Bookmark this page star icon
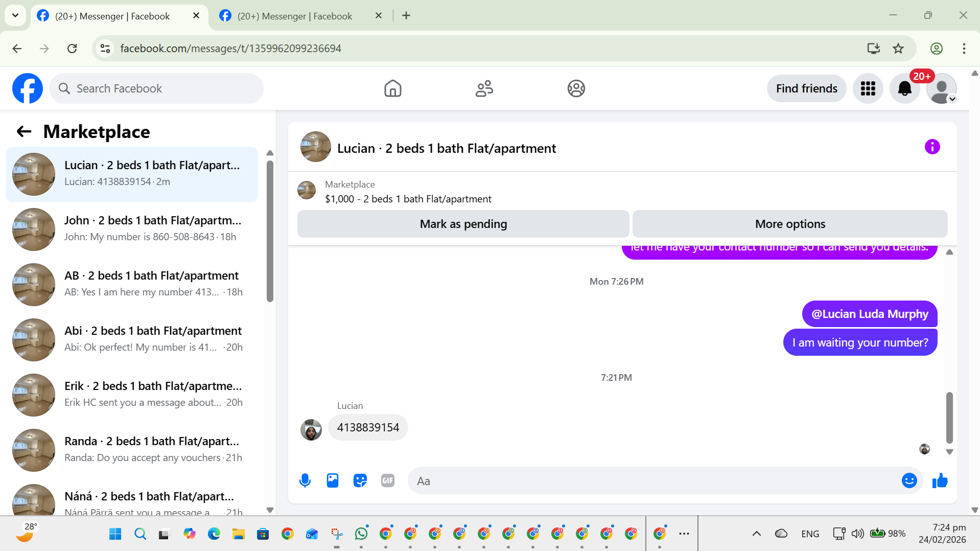Image resolution: width=980 pixels, height=551 pixels. coord(898,49)
